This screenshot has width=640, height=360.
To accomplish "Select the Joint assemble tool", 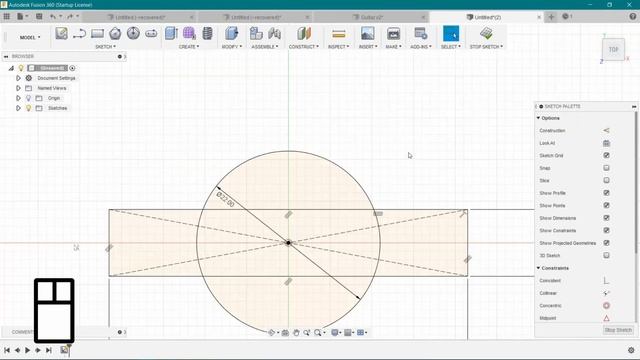I will [274, 33].
